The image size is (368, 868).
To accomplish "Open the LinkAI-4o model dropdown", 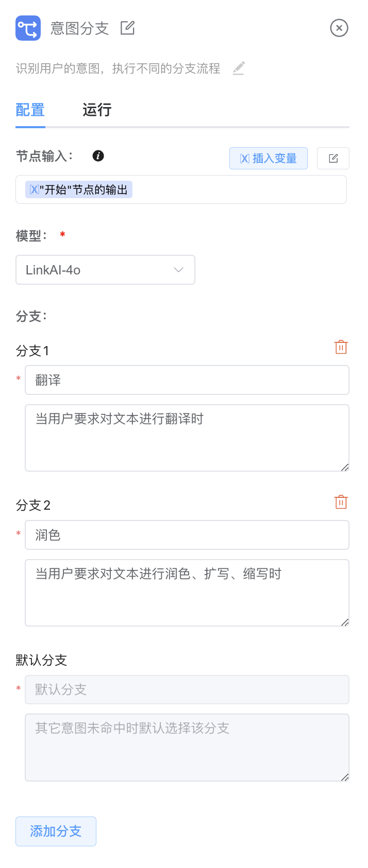I will pos(105,270).
